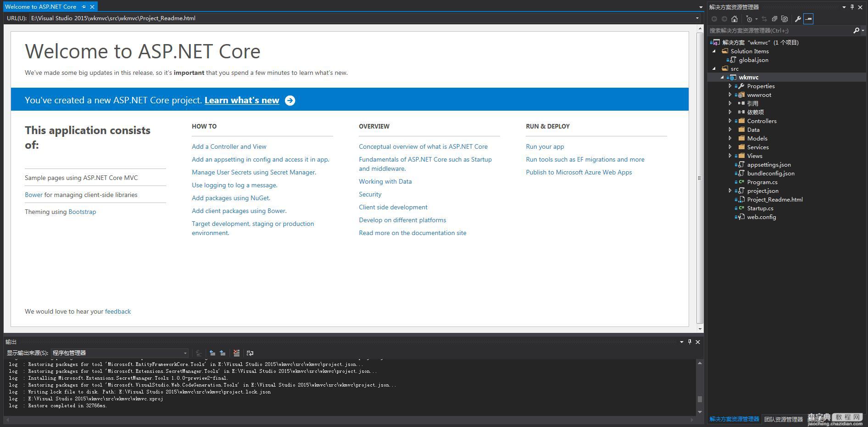Expand the 依赖项 dependencies node
The width and height of the screenshot is (868, 427).
[730, 112]
